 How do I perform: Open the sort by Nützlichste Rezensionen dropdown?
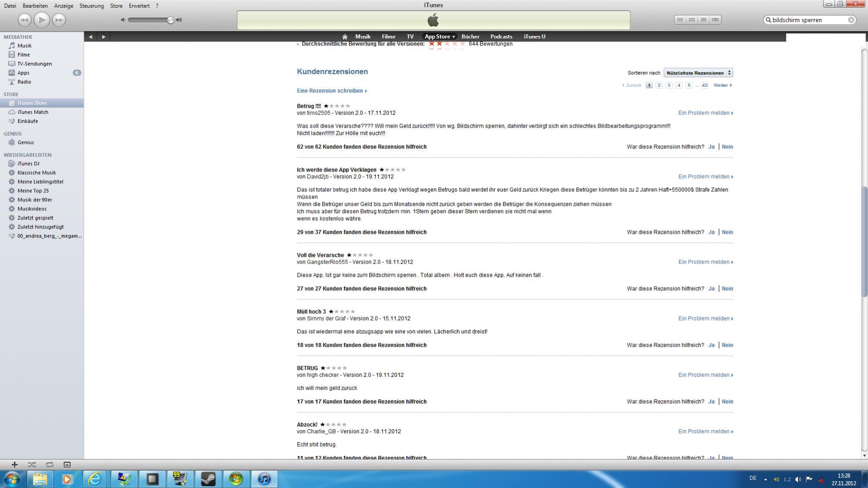pyautogui.click(x=698, y=73)
